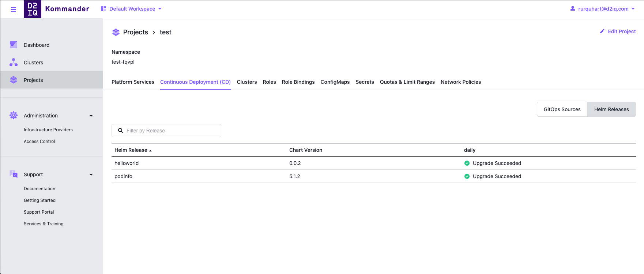Open the Roles tab
Viewport: 644px width, 274px height.
click(269, 82)
